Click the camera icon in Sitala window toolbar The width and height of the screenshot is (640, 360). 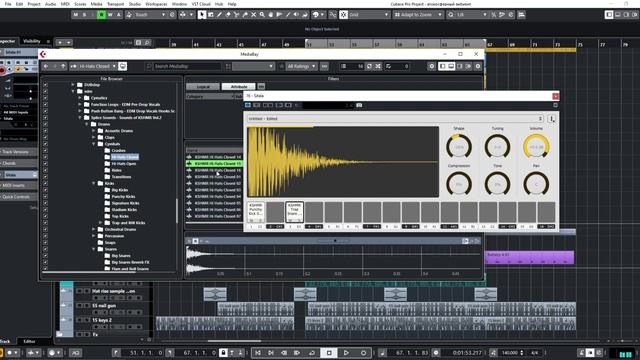pos(359,105)
